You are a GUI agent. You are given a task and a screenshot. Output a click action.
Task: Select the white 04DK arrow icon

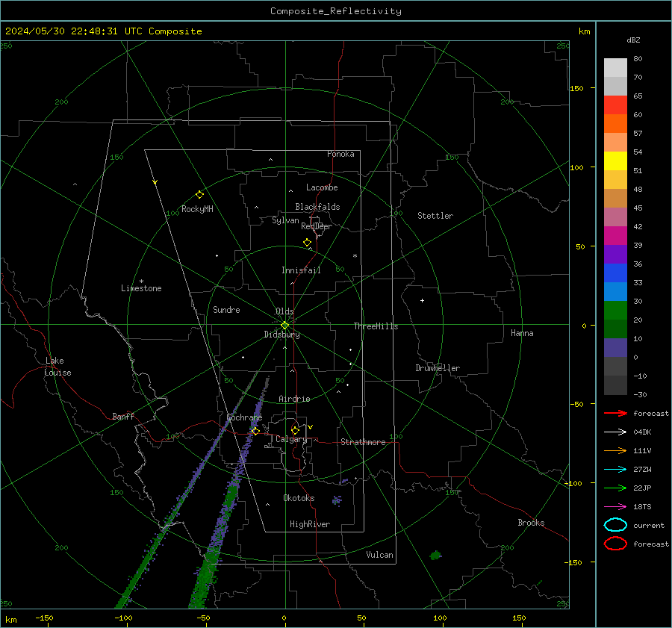[615, 432]
